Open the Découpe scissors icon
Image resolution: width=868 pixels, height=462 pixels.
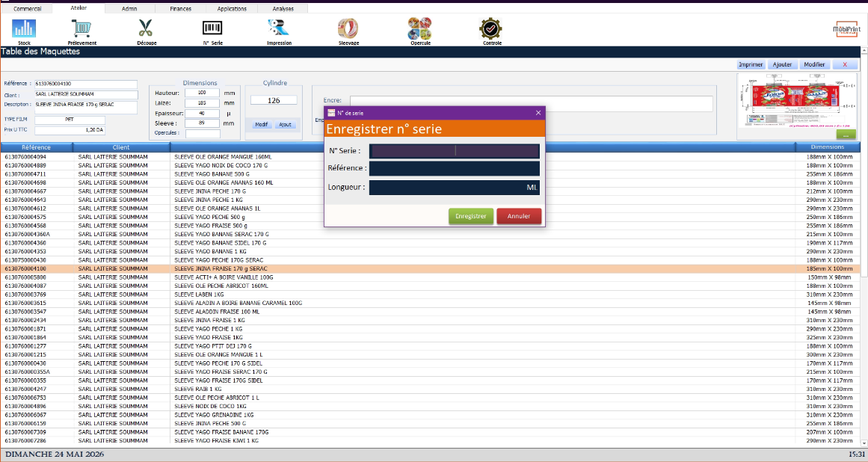[x=146, y=28]
